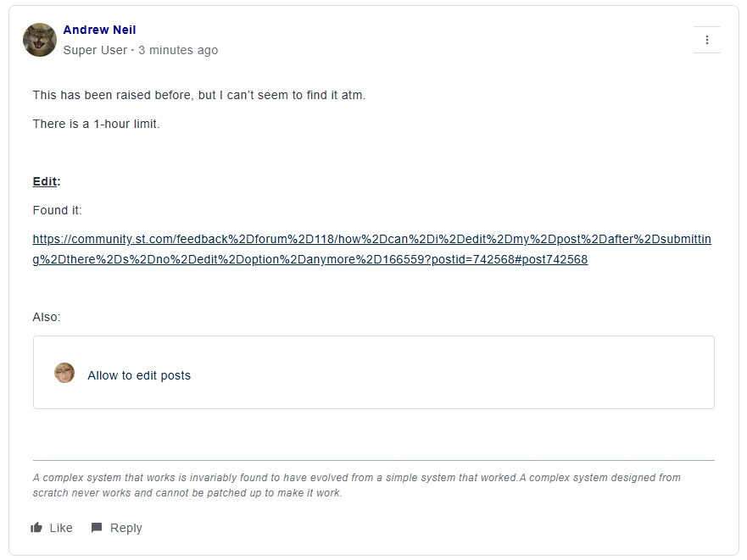Click the horizontal separator line above signature

click(x=373, y=461)
